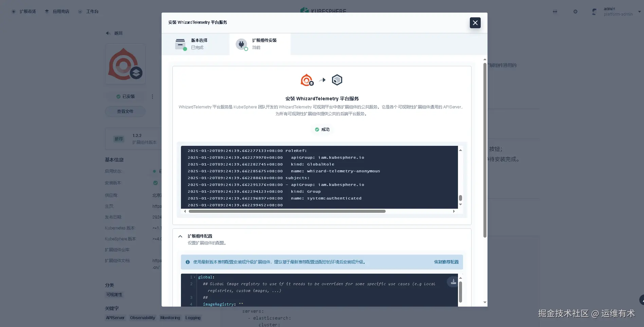Click the 已安装 status check icon
Image resolution: width=644 pixels, height=327 pixels.
[x=118, y=97]
